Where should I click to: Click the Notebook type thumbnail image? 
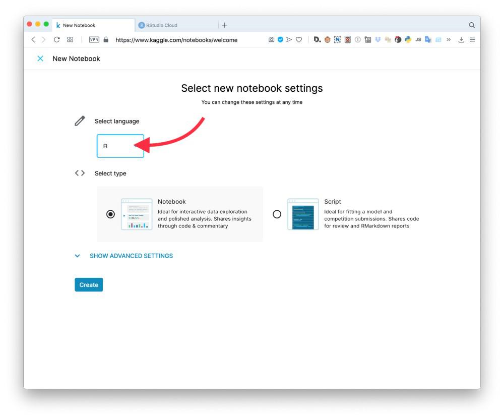[x=137, y=214]
